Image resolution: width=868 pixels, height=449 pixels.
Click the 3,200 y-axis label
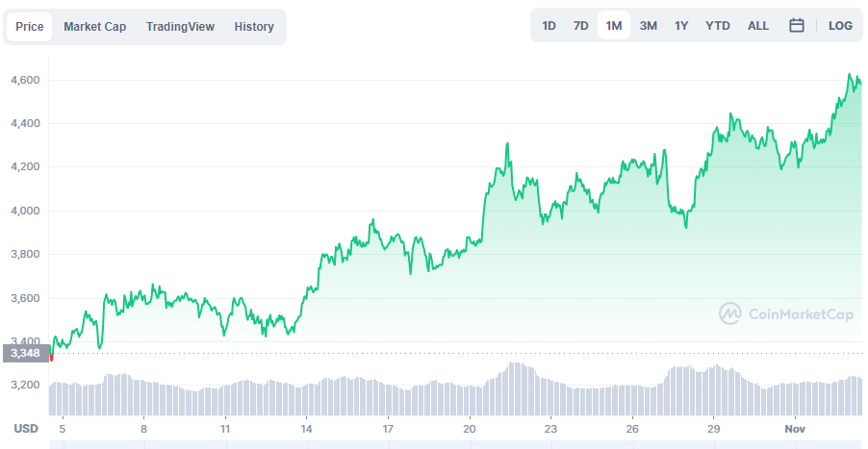[x=25, y=385]
